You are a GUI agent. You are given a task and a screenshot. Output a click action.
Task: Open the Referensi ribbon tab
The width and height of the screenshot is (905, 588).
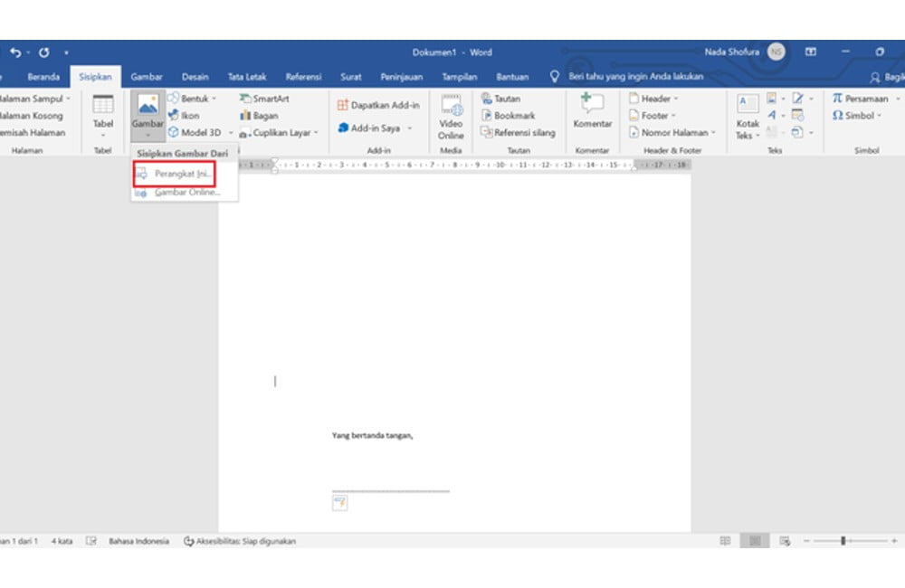303,77
